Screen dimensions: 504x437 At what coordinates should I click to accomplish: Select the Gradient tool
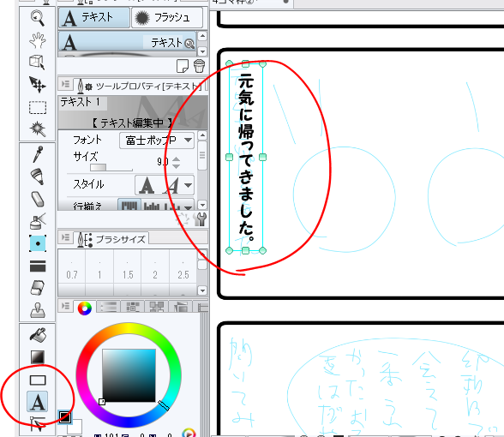click(38, 357)
